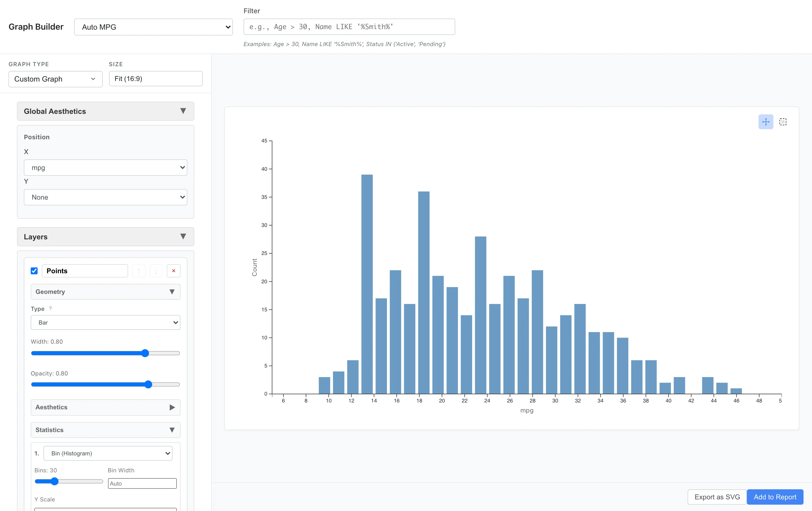Click the down arrow to reorder Points layer
The width and height of the screenshot is (812, 511).
click(x=156, y=271)
